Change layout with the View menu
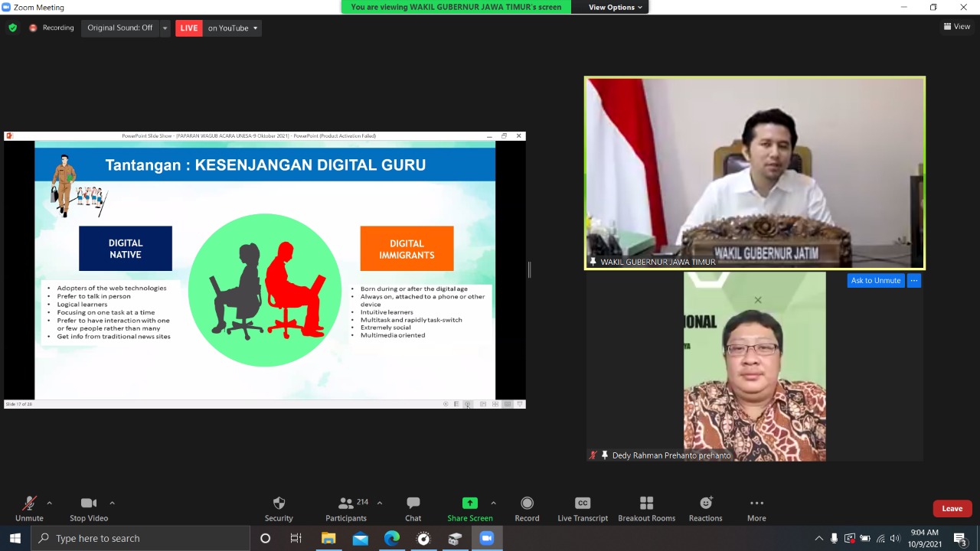This screenshot has width=980, height=551. pos(957,26)
